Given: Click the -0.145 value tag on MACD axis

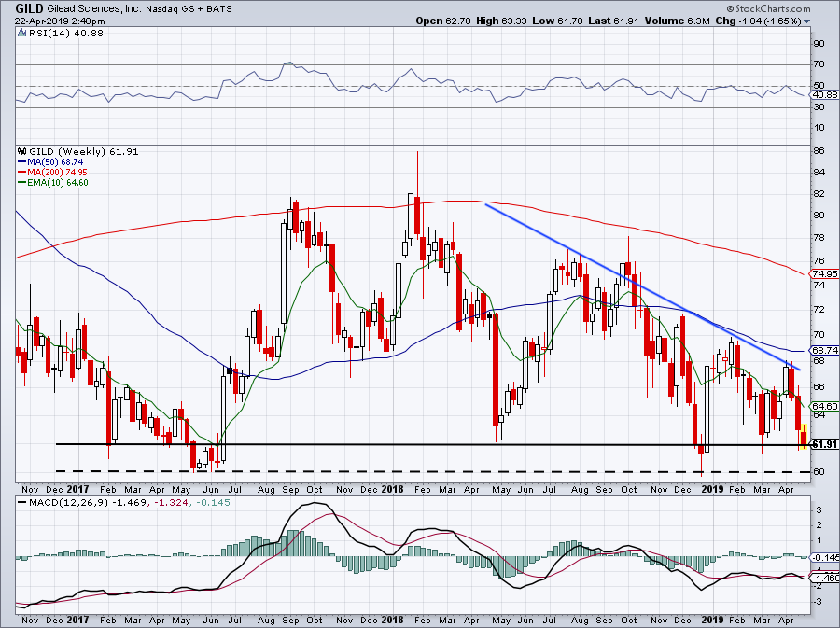Looking at the screenshot, I should [x=824, y=558].
